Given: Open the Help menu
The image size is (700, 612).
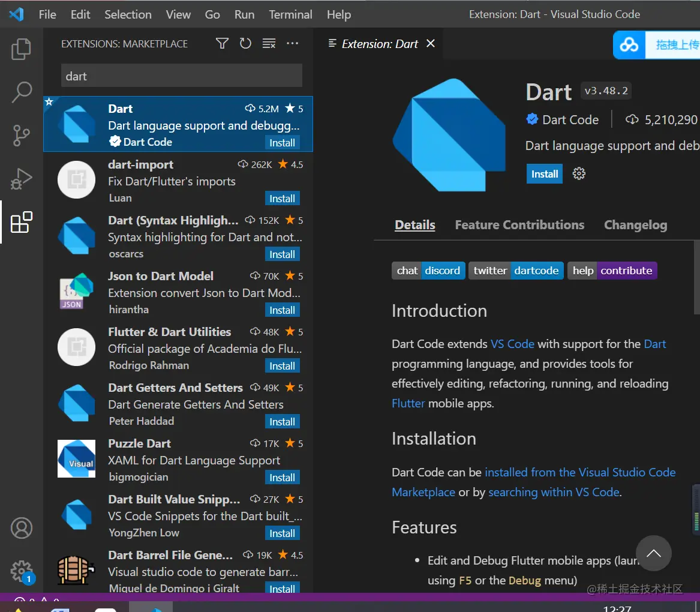Looking at the screenshot, I should point(339,14).
